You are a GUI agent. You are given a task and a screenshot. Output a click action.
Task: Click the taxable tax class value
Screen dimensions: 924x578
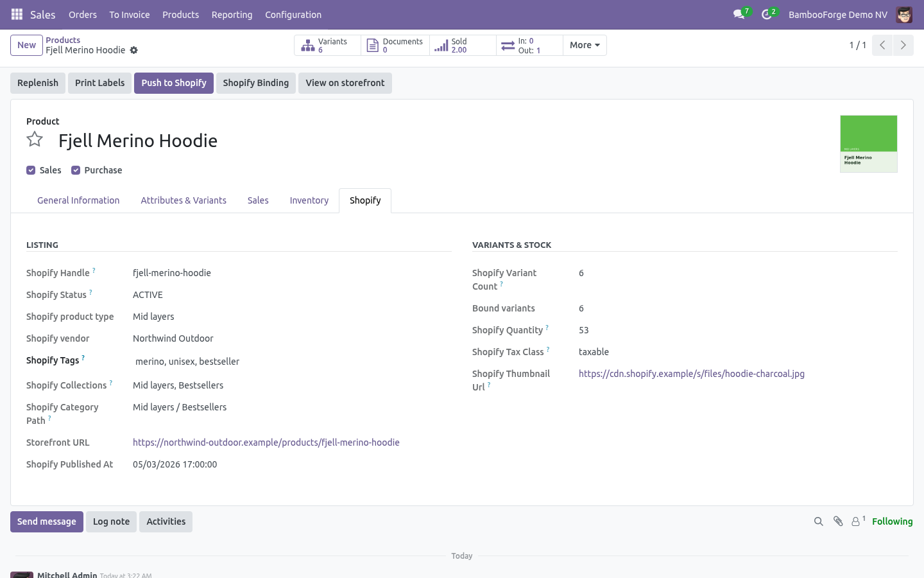coord(594,352)
